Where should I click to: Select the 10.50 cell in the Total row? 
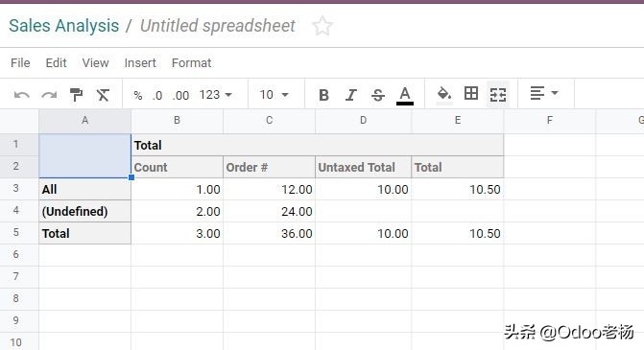click(x=458, y=233)
